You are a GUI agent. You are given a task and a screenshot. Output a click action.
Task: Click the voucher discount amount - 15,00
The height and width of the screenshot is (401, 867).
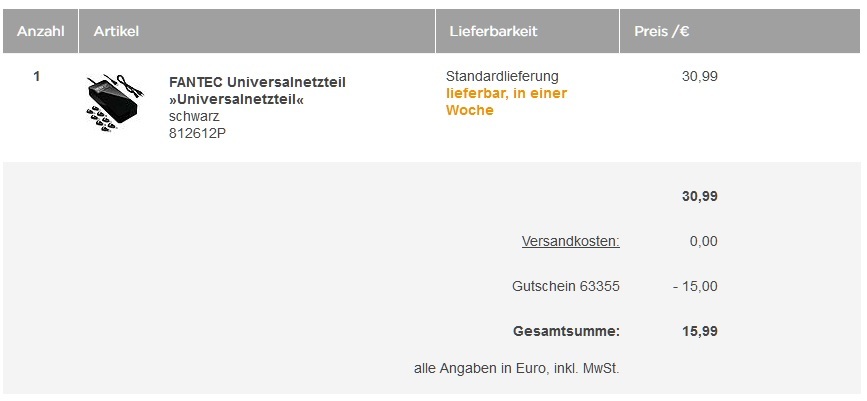[695, 286]
